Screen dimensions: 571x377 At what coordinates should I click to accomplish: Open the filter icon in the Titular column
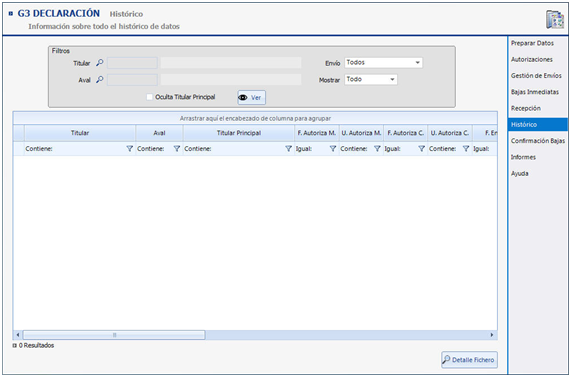tap(129, 149)
